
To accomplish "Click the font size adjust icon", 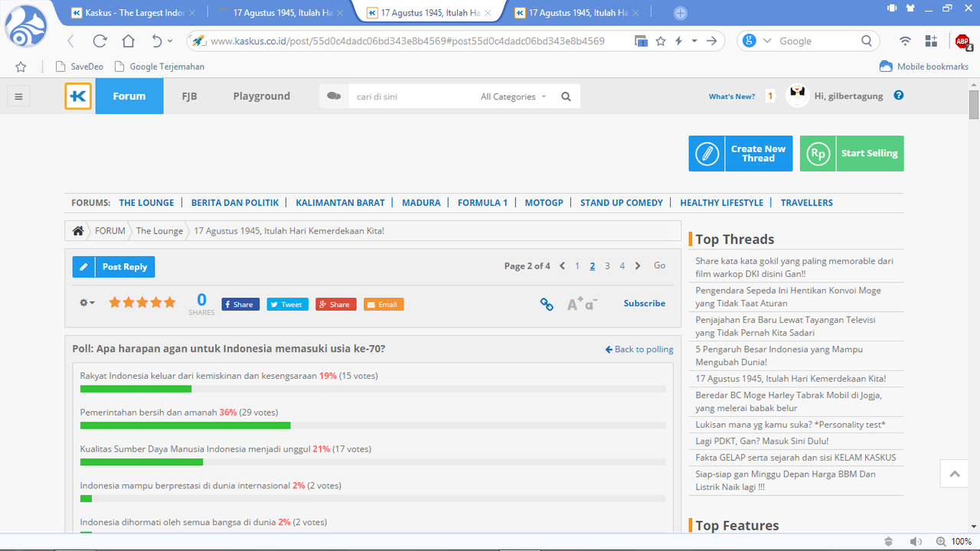I will coord(582,304).
